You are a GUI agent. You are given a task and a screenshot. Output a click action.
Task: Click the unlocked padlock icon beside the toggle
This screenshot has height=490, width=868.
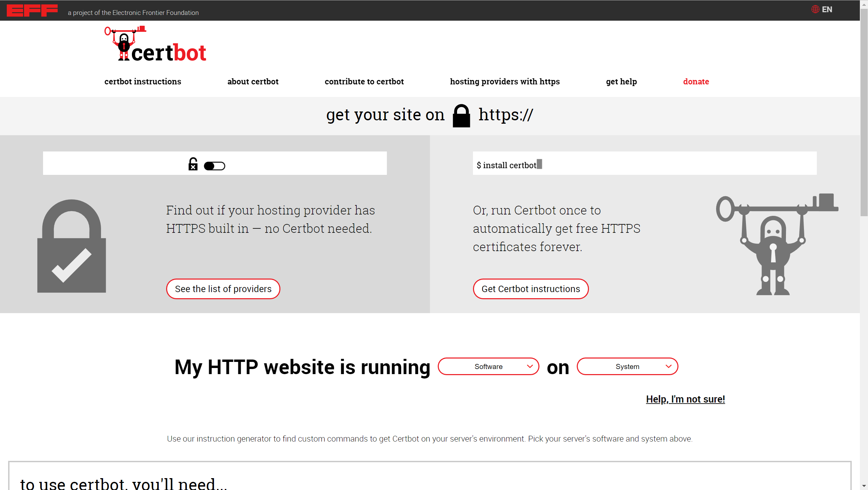tap(193, 164)
